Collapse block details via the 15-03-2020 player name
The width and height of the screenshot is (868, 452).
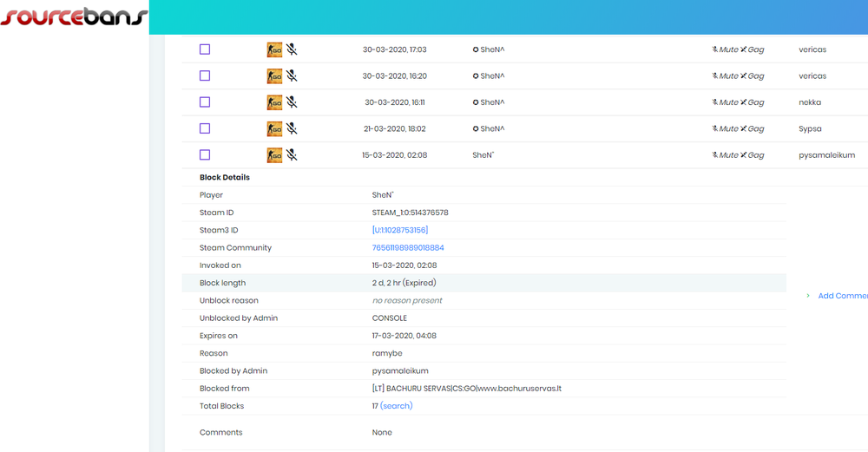[483, 155]
